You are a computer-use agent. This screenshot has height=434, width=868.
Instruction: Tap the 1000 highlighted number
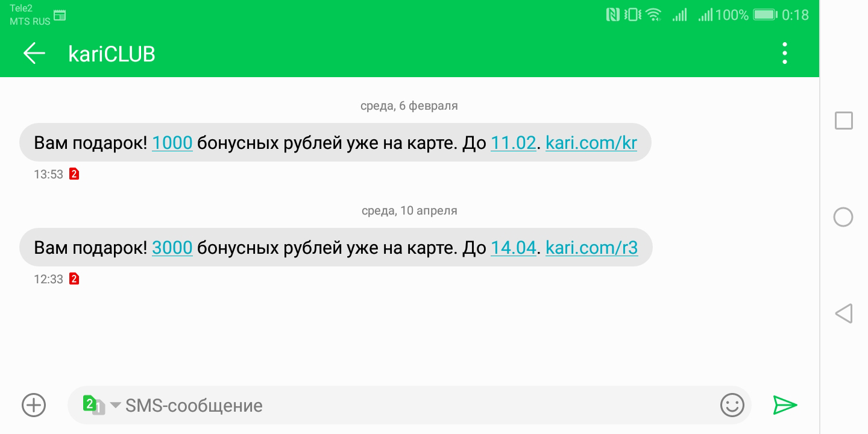coord(172,143)
